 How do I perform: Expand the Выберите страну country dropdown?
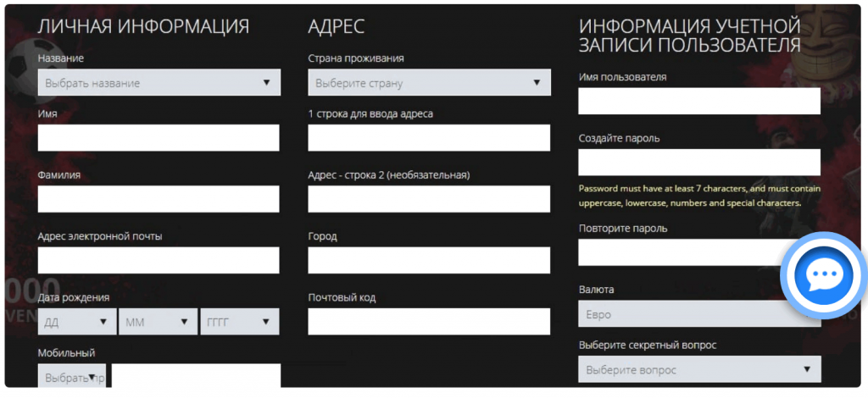429,82
